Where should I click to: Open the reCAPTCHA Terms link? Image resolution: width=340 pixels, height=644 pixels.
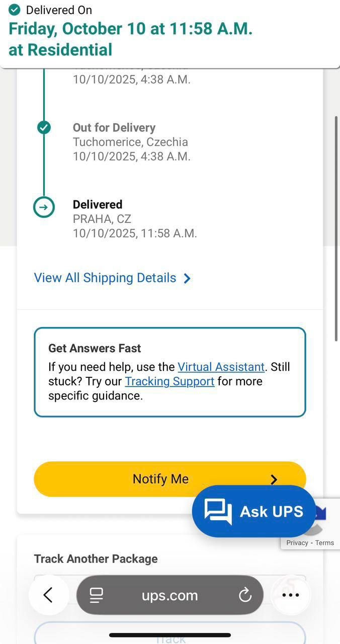click(x=324, y=542)
